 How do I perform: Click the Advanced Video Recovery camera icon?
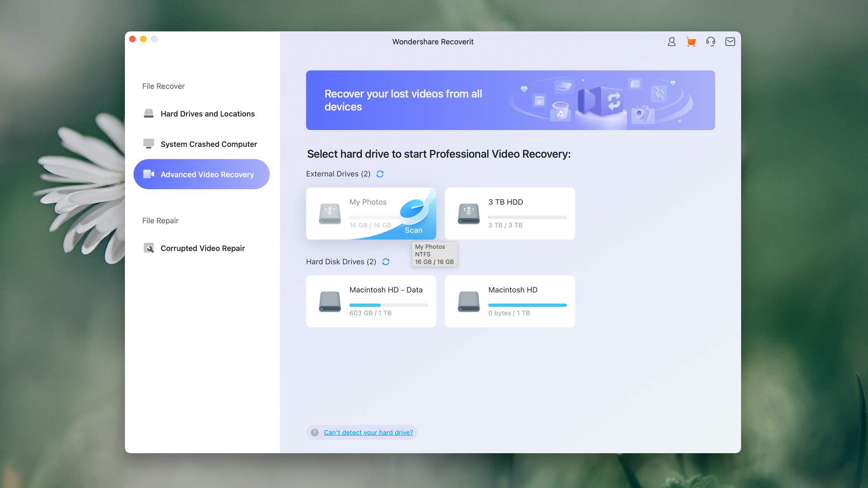pos(149,174)
